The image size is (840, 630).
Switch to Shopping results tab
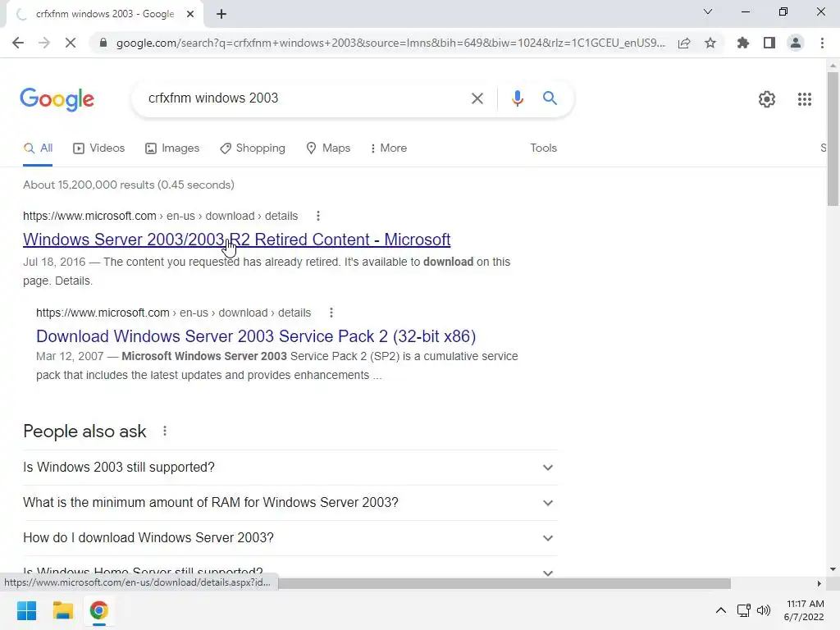253,148
